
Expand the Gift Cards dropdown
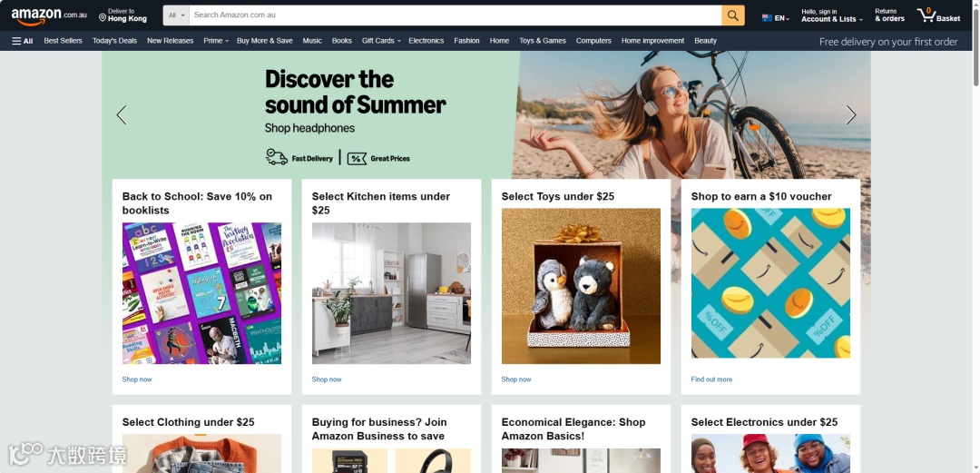pyautogui.click(x=381, y=41)
